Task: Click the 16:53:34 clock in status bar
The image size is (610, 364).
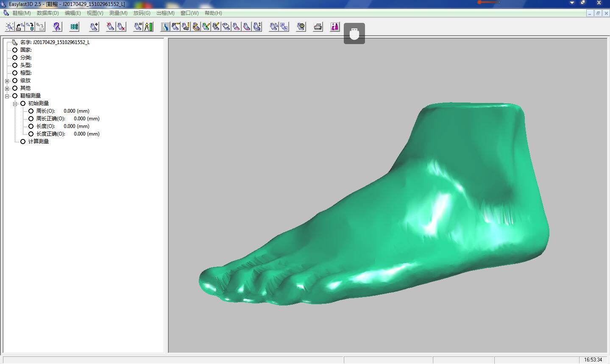Action: [593, 360]
